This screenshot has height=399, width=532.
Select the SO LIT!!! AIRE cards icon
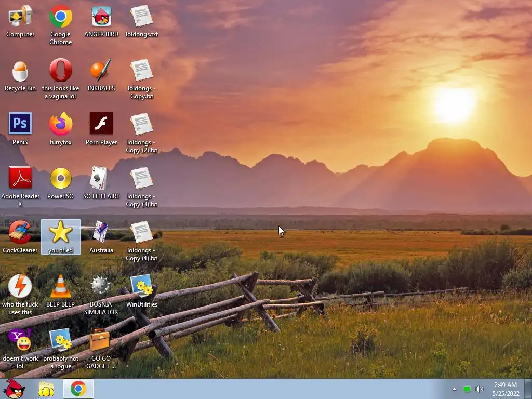[101, 183]
